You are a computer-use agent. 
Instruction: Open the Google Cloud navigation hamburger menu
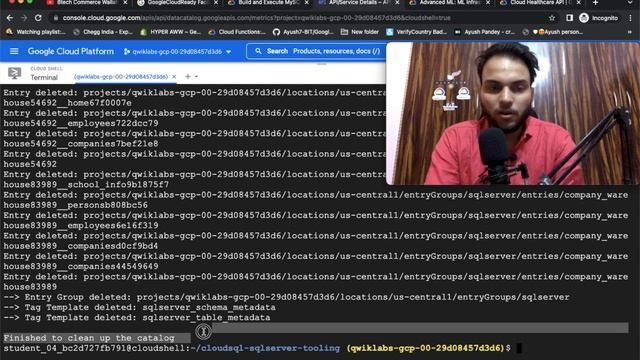coord(14,51)
